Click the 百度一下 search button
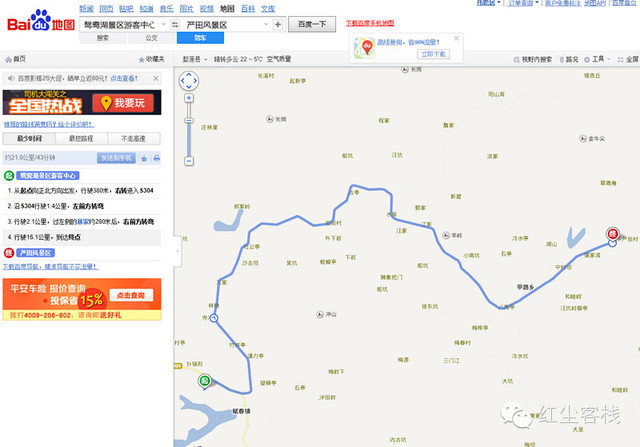Viewport: 640px width, 447px height. click(312, 24)
